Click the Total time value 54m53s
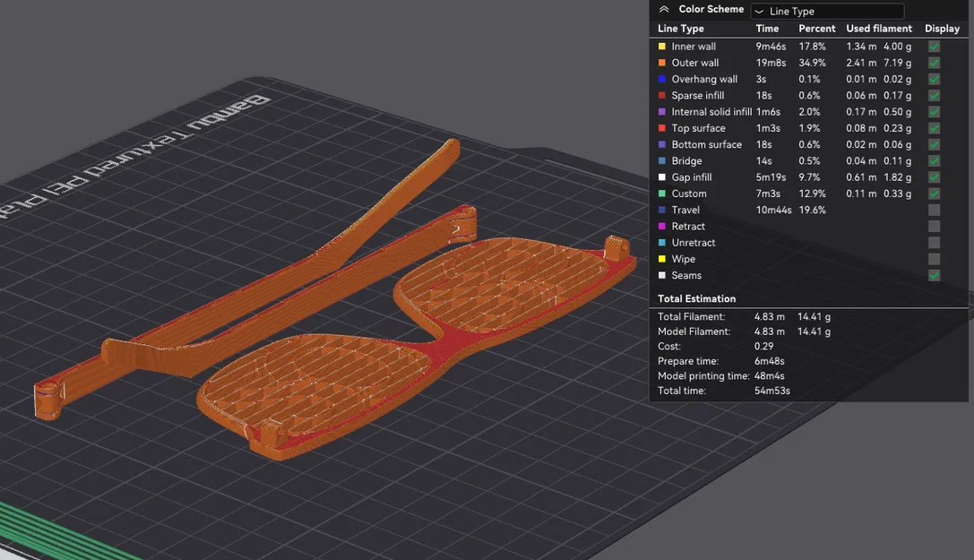974x560 pixels. tap(772, 391)
